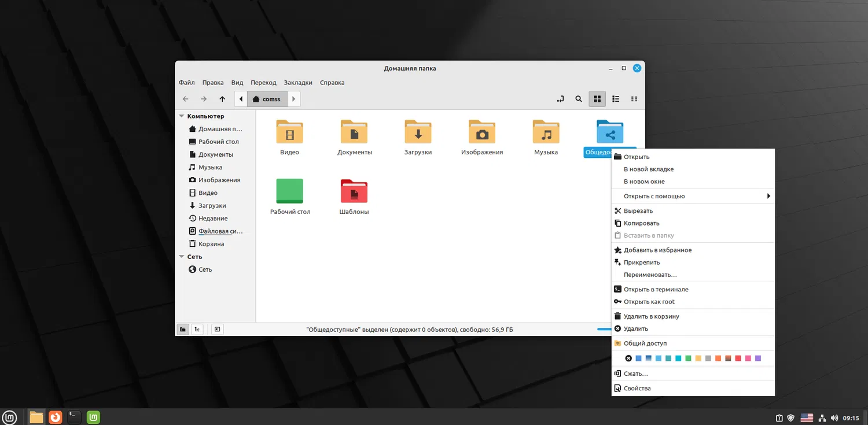Click the file manager icon in the taskbar
868x425 pixels.
tap(36, 416)
